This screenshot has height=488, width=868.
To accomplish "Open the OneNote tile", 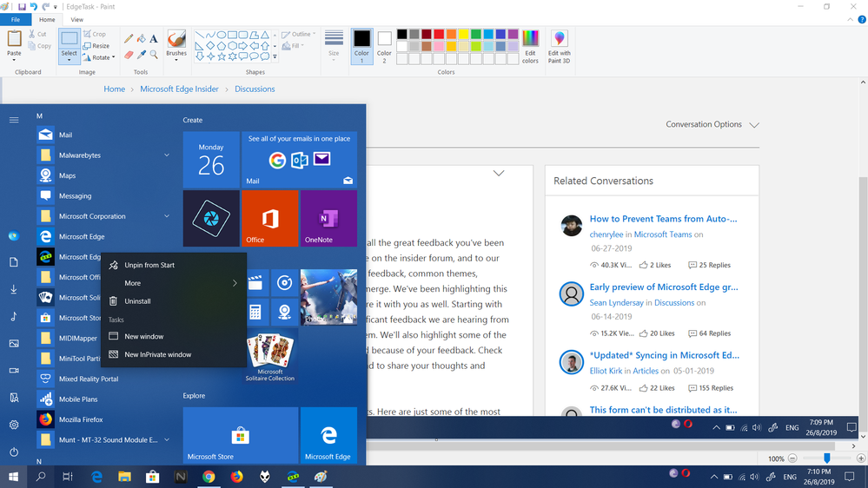I will click(x=328, y=218).
